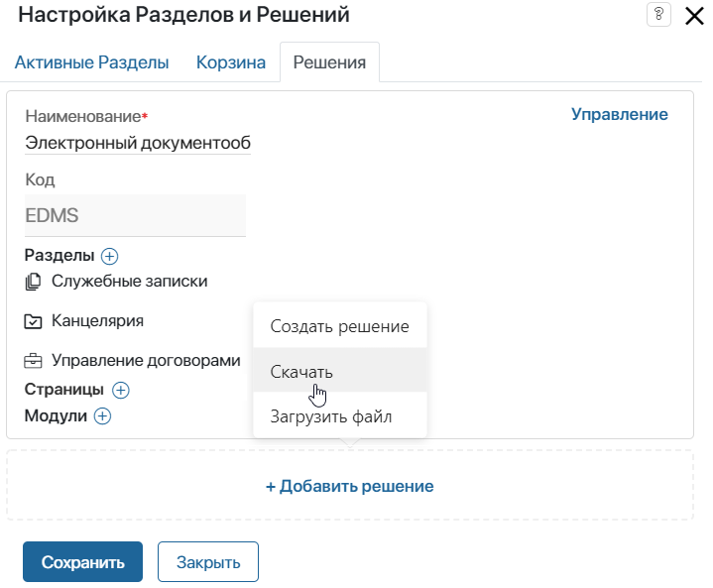Focus the Наименование input field
This screenshot has width=713, height=588.
[x=138, y=143]
